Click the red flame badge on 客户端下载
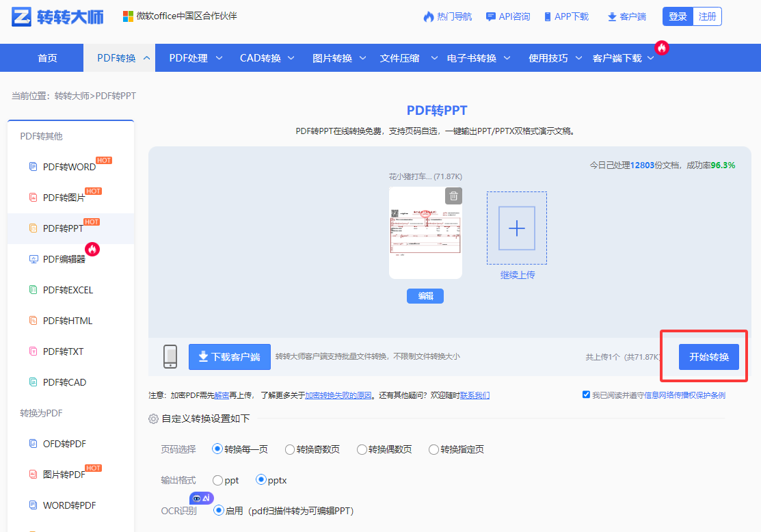Image resolution: width=761 pixels, height=532 pixels. pos(661,48)
